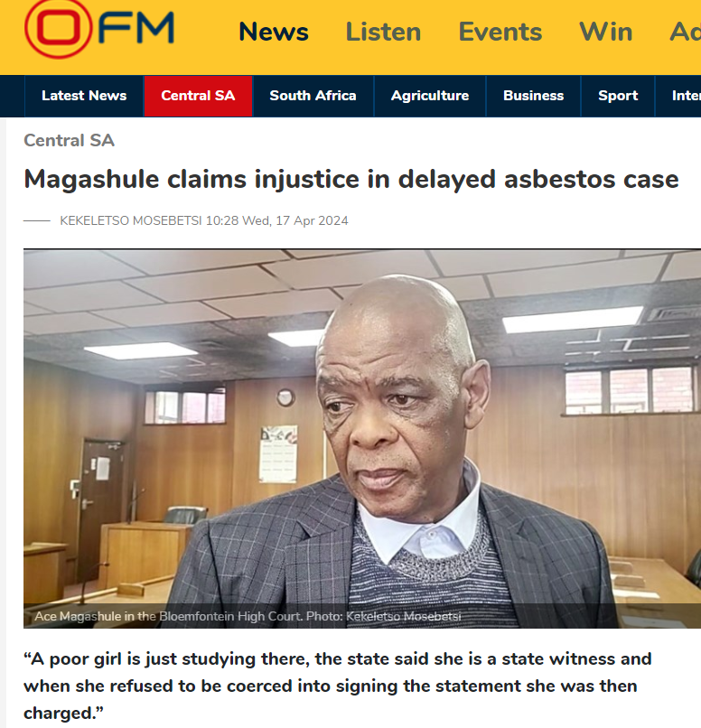The image size is (701, 728).
Task: Open the Win menu item
Action: pyautogui.click(x=606, y=32)
